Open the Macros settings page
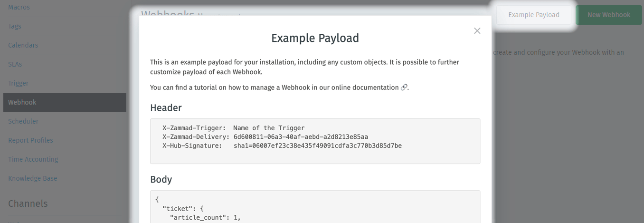This screenshot has width=644, height=223. (19, 7)
